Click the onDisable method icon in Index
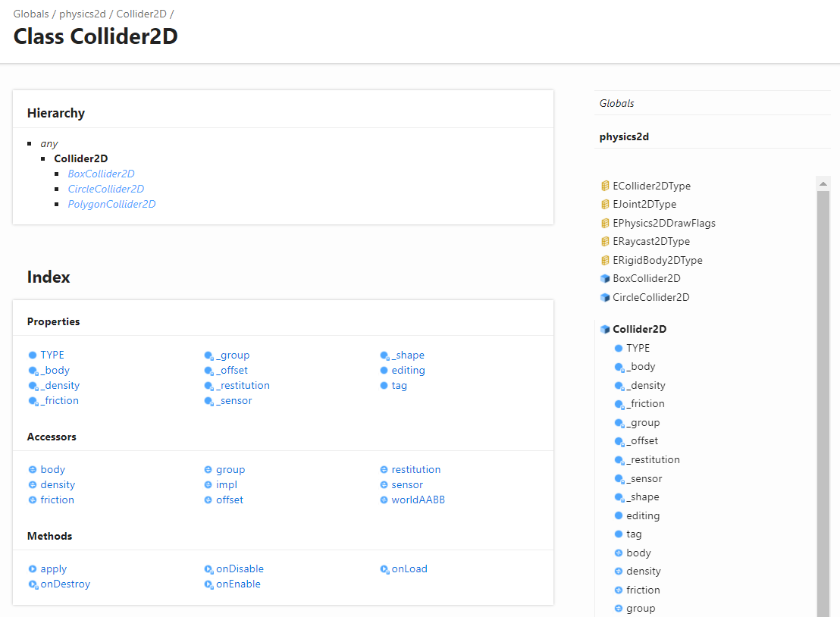 (x=209, y=569)
